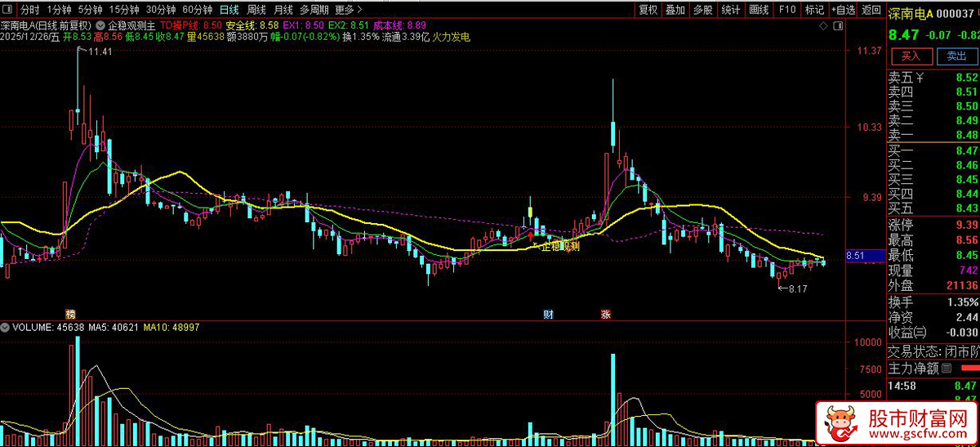
Task: Expand the 更多 periods menu
Action: pos(349,10)
